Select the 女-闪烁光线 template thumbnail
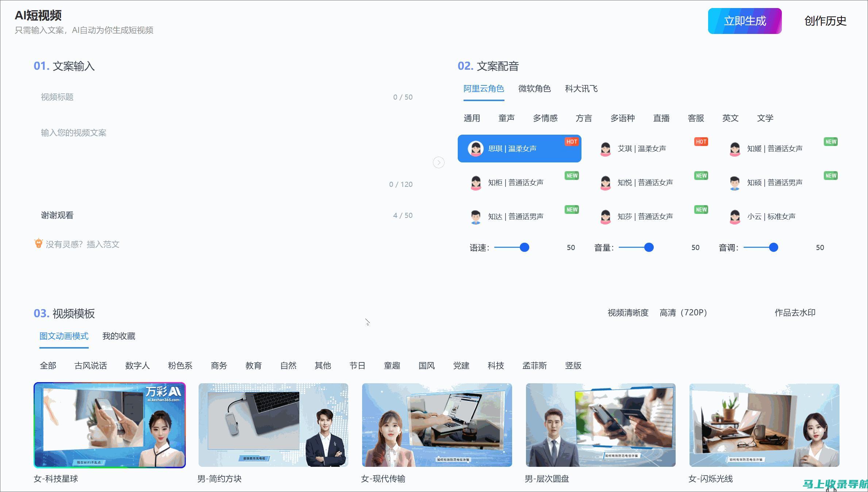The width and height of the screenshot is (868, 492). pyautogui.click(x=764, y=425)
